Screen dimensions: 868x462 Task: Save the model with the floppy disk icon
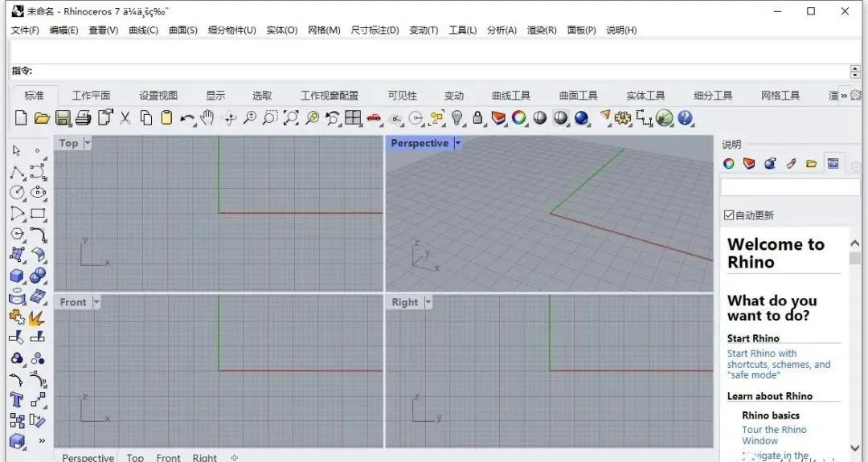pos(62,118)
